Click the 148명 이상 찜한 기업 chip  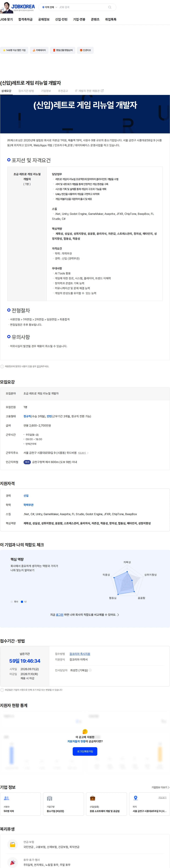[14, 50]
